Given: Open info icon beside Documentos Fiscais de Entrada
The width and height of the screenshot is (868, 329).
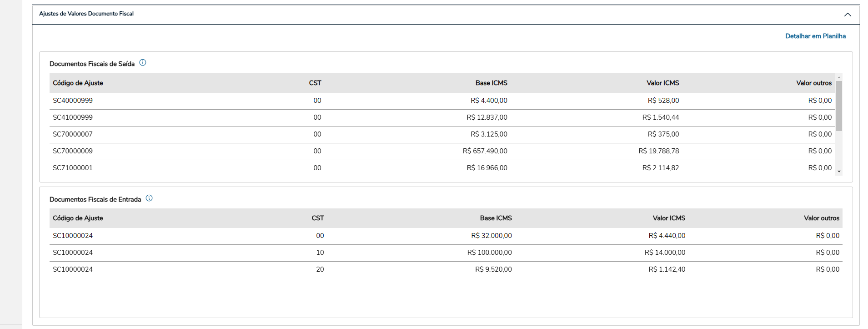Looking at the screenshot, I should point(149,198).
